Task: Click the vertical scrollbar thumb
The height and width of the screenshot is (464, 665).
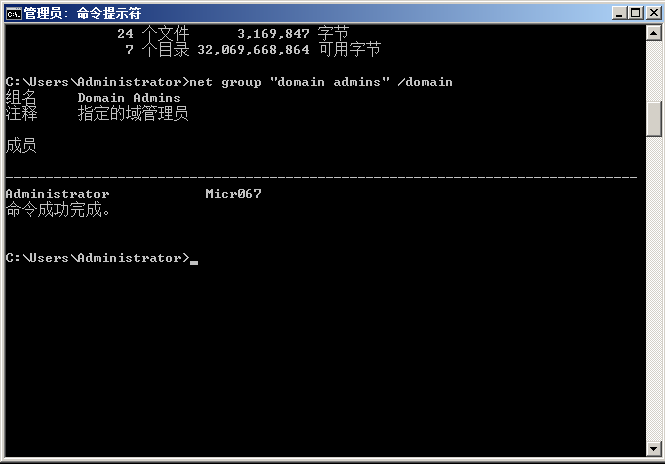Action: tap(654, 119)
